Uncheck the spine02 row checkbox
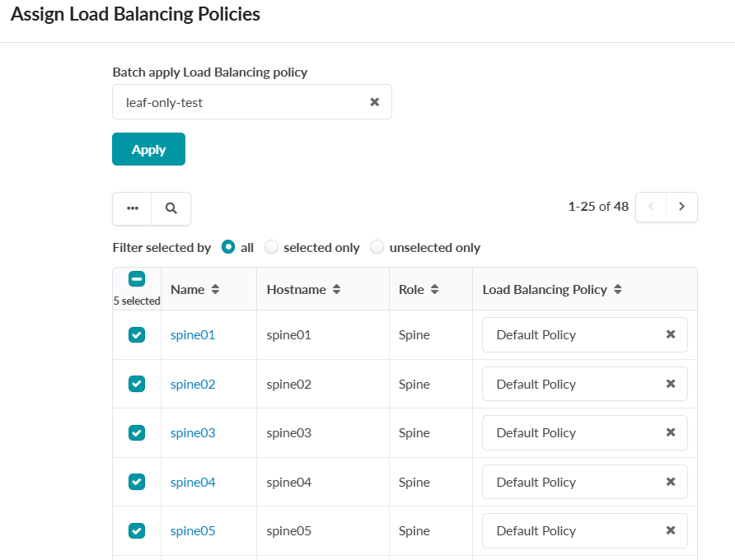Screen dimensions: 735x560 [x=137, y=384]
